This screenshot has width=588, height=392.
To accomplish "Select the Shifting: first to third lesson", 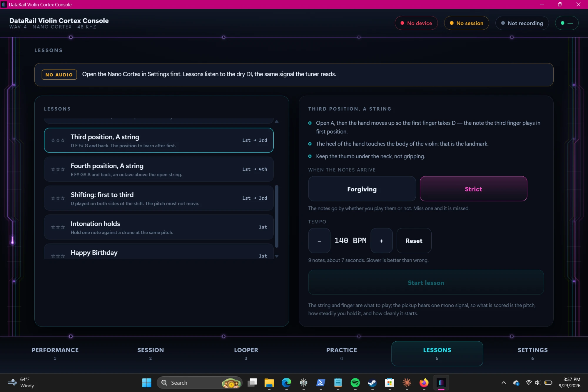I will [x=159, y=198].
